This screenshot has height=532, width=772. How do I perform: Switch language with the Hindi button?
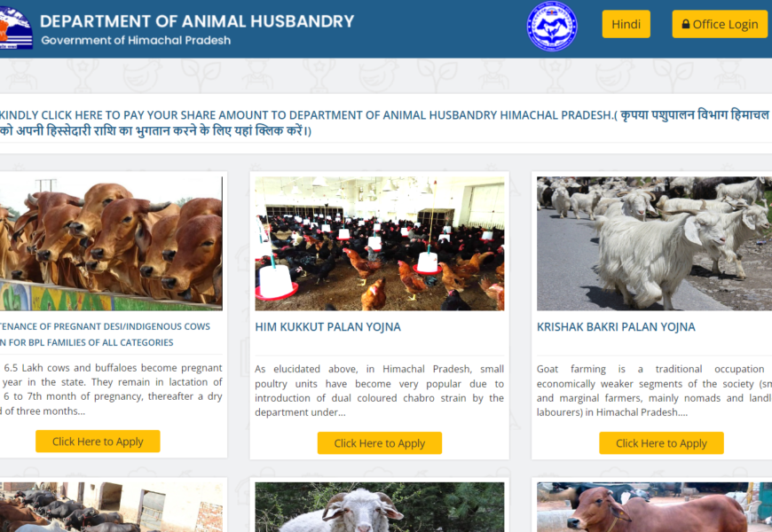tap(626, 24)
